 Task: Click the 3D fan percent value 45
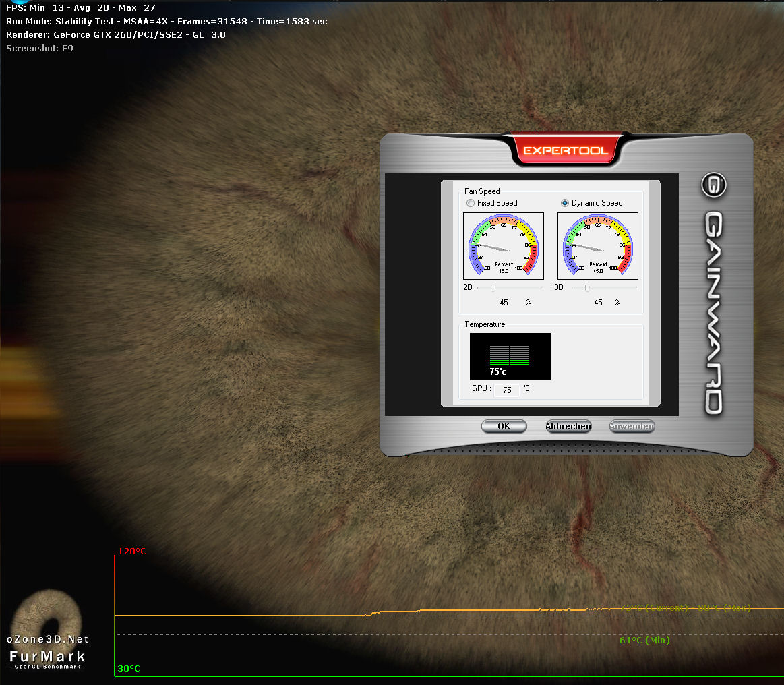(x=598, y=303)
